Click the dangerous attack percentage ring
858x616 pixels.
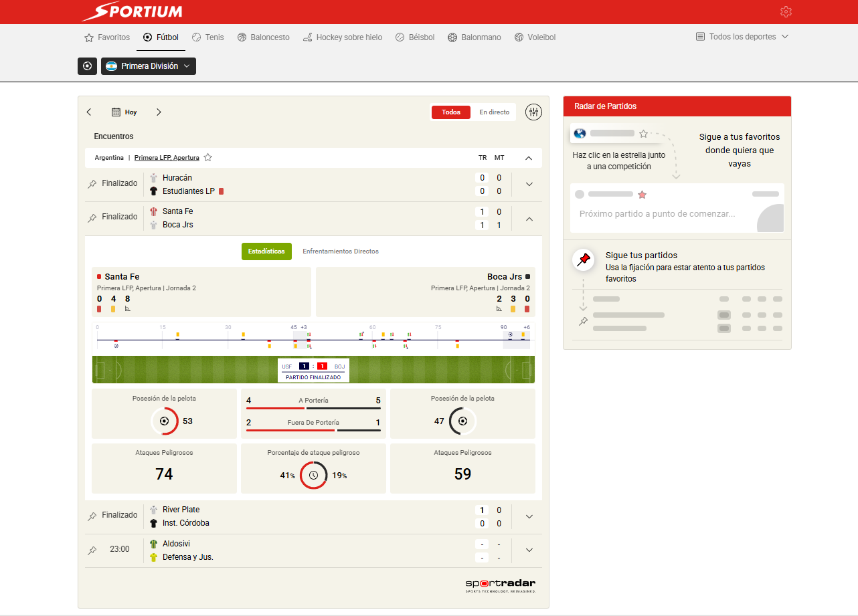tap(313, 476)
